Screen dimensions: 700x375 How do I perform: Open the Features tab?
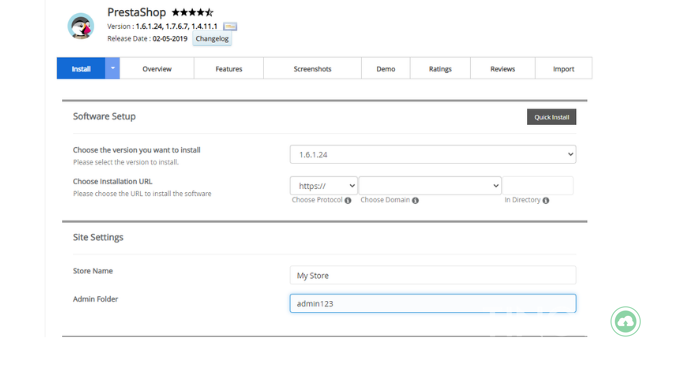[229, 69]
